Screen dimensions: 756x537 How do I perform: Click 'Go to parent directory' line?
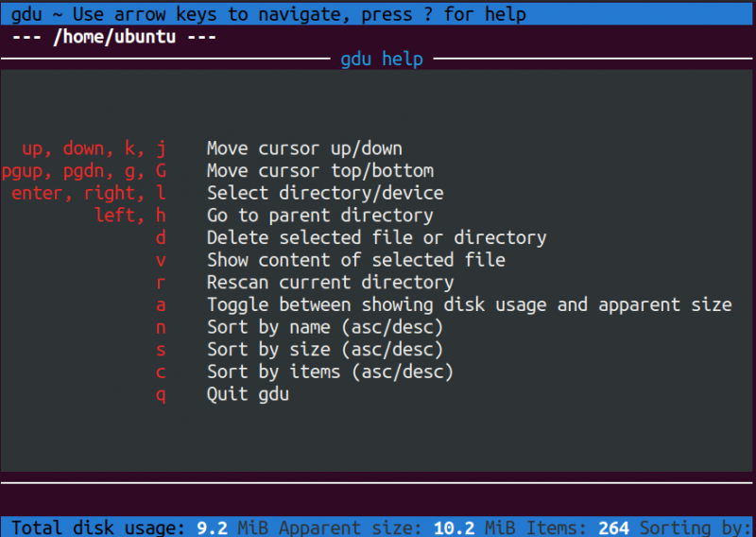(x=319, y=216)
